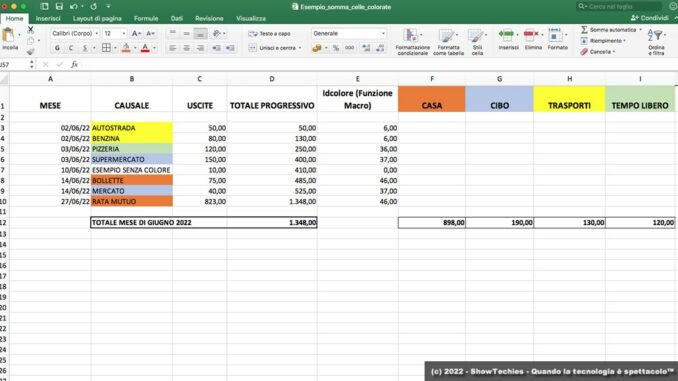The height and width of the screenshot is (381, 678).
Task: Switch to the Formule tab
Action: (146, 19)
